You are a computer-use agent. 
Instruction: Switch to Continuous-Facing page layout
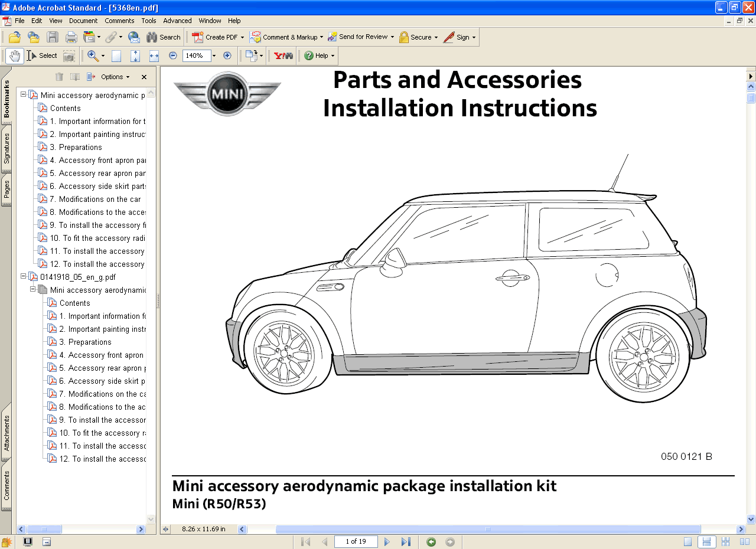pos(725,542)
